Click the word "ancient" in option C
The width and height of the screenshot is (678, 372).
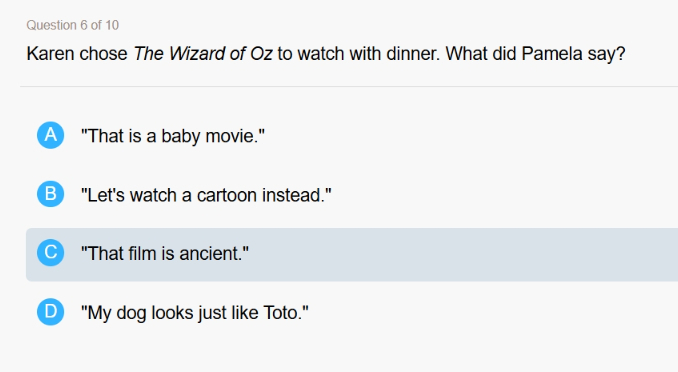211,253
